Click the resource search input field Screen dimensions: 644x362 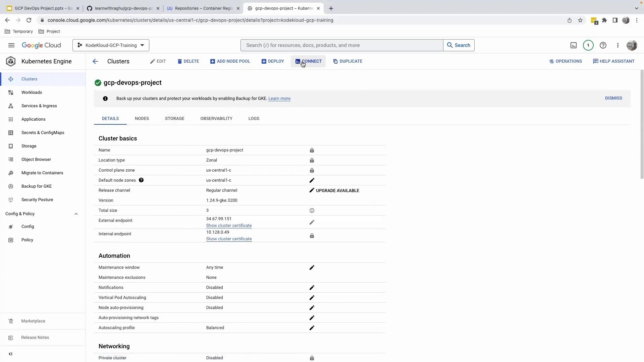(x=341, y=45)
